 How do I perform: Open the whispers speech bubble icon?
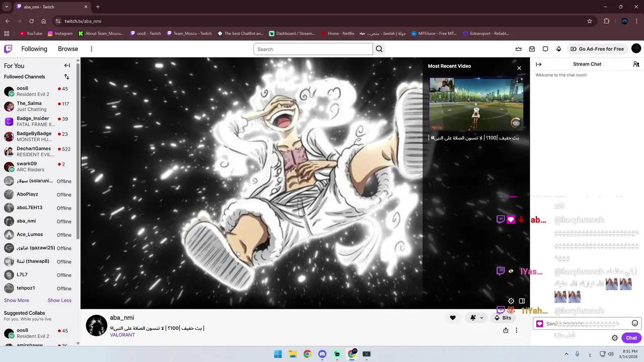545,49
